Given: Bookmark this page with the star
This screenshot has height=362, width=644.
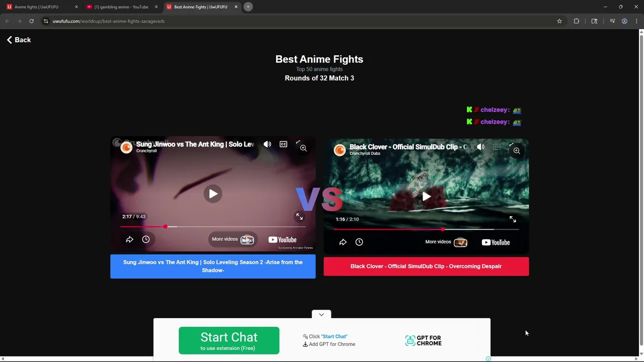Looking at the screenshot, I should click(559, 21).
